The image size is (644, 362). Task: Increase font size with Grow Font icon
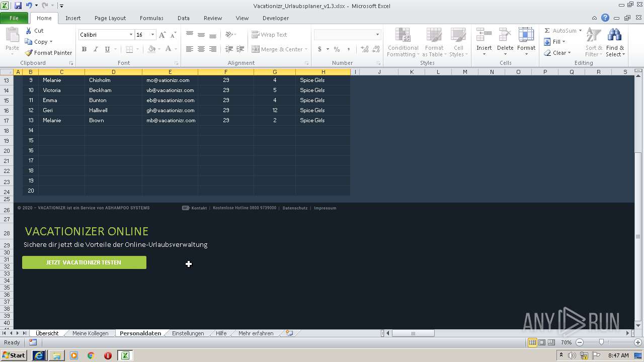[x=162, y=35]
